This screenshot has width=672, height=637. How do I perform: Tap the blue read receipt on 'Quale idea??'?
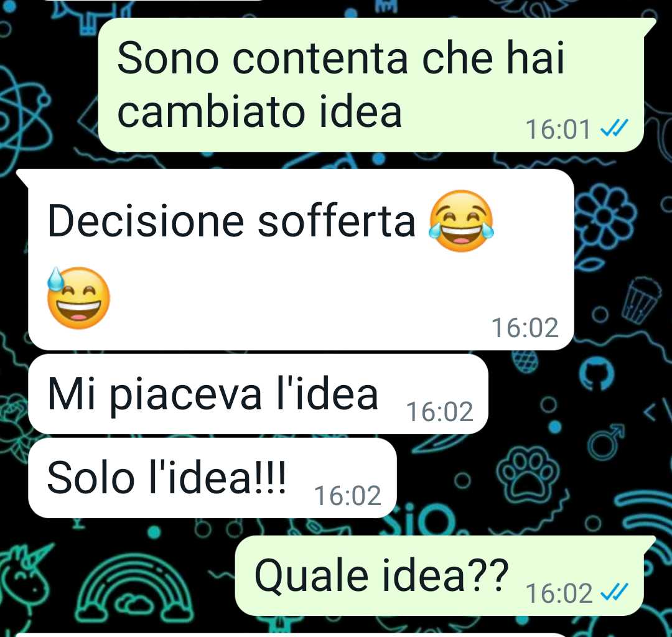point(615,592)
